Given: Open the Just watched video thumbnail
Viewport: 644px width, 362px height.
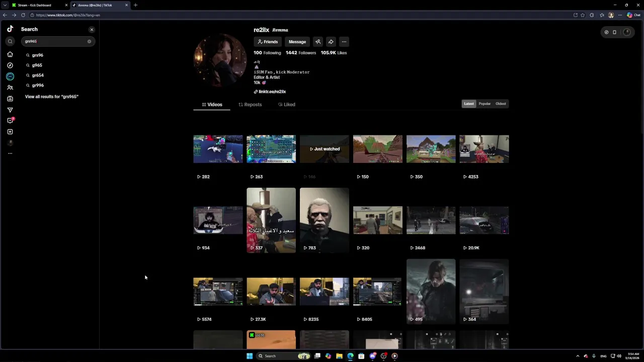Looking at the screenshot, I should pyautogui.click(x=325, y=149).
